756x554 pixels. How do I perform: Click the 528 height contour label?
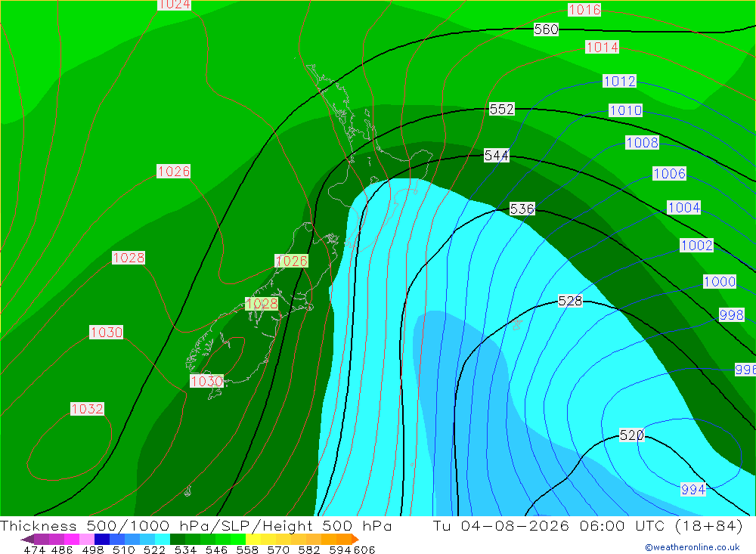pos(570,301)
